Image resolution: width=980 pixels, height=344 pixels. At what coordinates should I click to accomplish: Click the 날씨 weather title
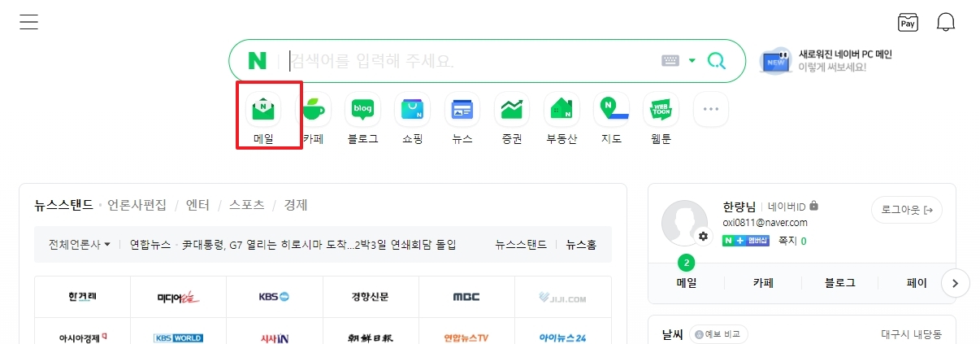[x=672, y=334]
